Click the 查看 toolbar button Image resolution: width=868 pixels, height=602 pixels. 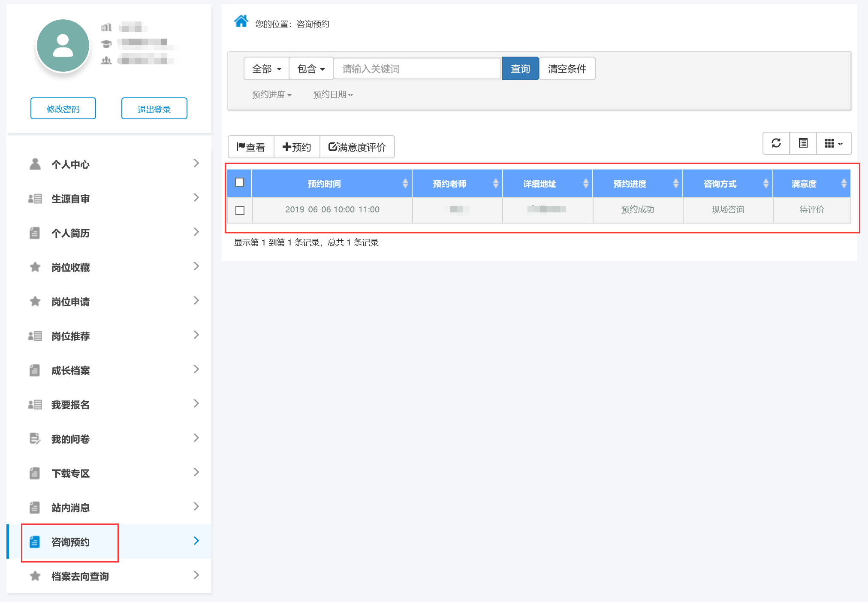(x=251, y=147)
